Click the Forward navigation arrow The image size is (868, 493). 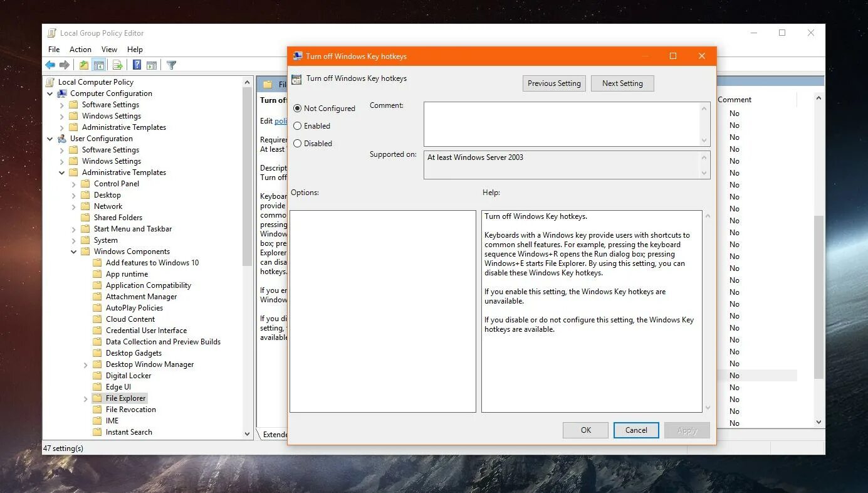(63, 65)
